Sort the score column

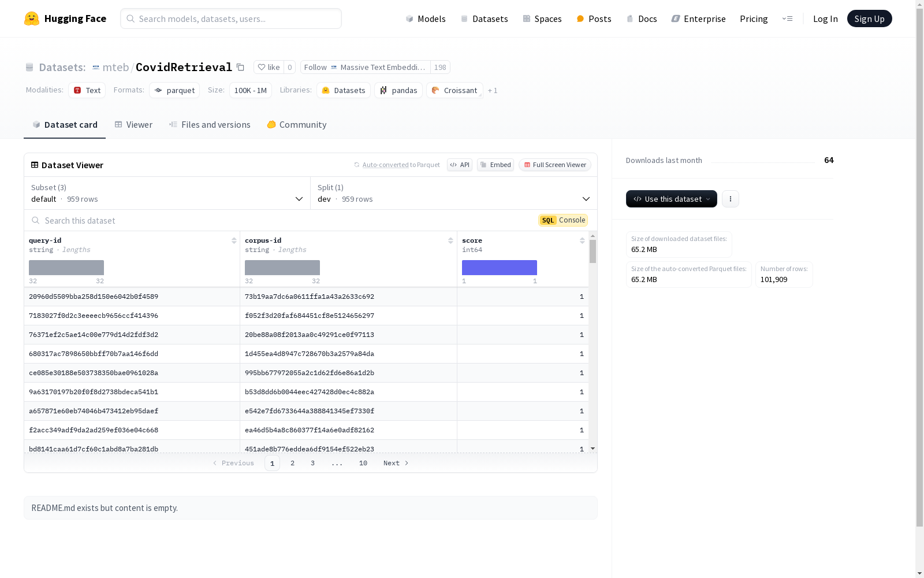point(582,240)
